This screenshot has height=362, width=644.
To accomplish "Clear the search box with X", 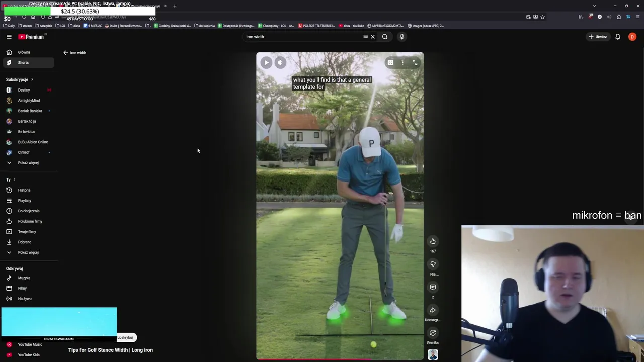I will click(x=373, y=37).
